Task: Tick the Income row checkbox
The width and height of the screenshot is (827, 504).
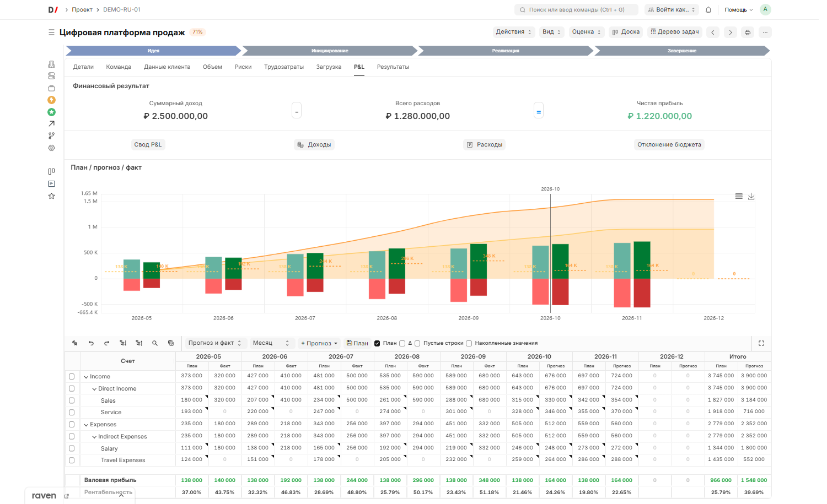Action: point(72,377)
